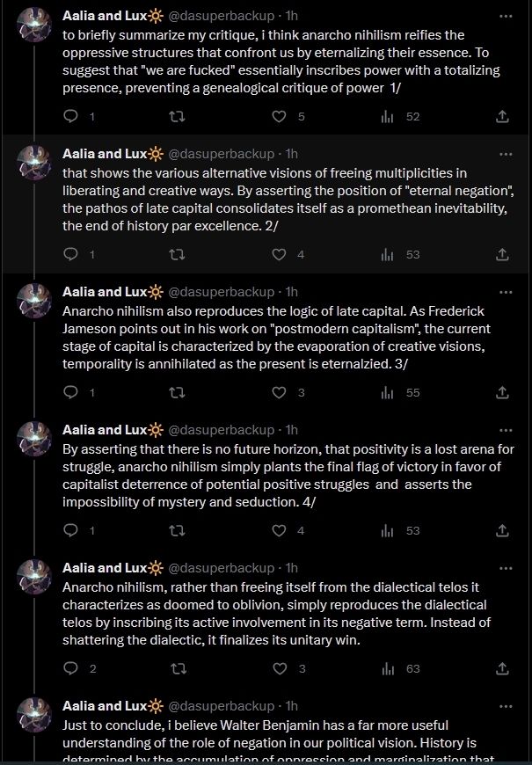This screenshot has height=765, width=532.
Task: Retweet the tweet ending in "1/"
Action: coord(176,116)
